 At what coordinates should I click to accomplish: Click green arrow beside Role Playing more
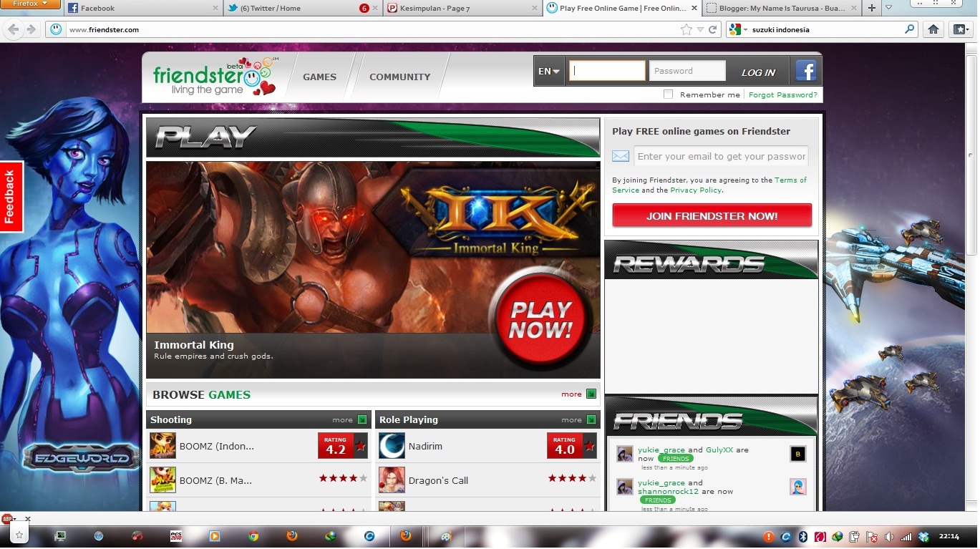591,419
